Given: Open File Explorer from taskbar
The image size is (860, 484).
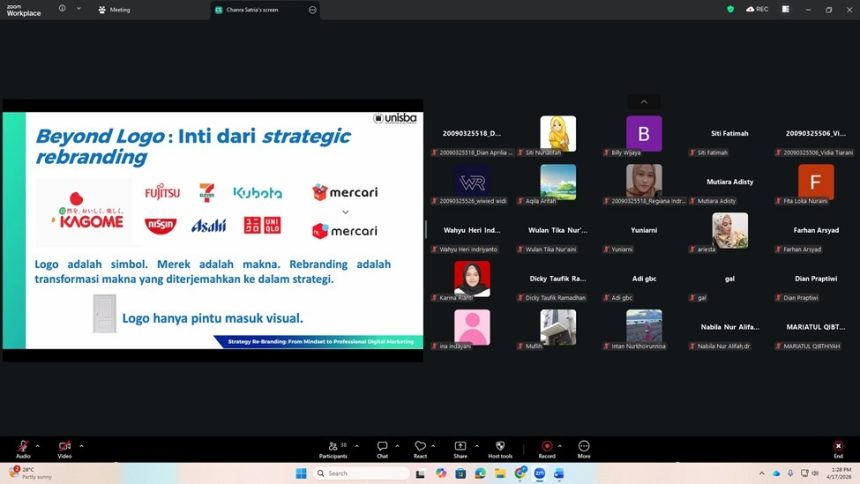Looking at the screenshot, I should coord(500,474).
